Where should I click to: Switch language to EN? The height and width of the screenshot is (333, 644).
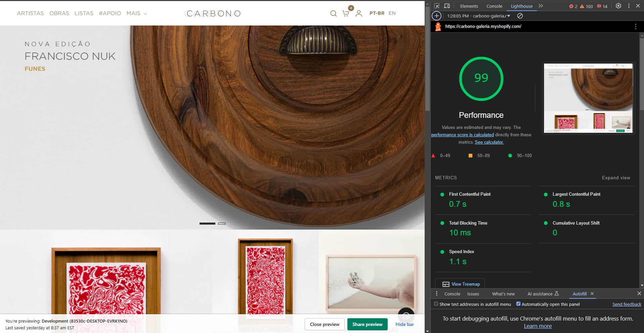click(x=392, y=13)
